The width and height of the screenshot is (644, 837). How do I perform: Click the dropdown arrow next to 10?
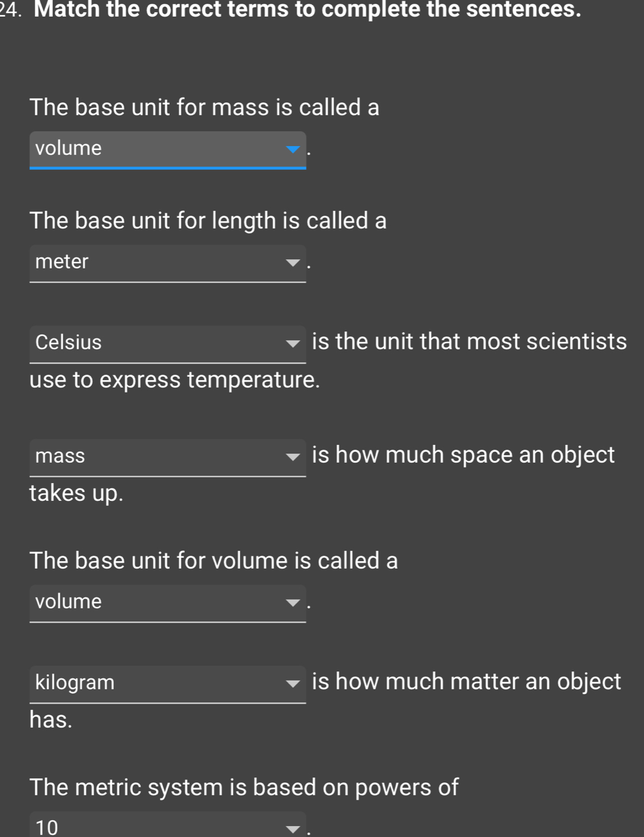(x=293, y=828)
